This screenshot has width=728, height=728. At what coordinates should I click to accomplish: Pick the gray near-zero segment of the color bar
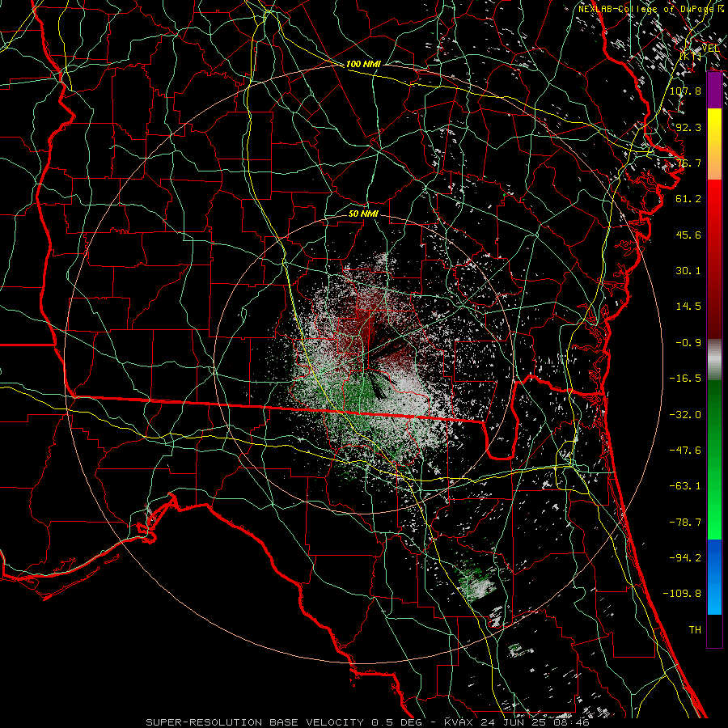click(714, 360)
